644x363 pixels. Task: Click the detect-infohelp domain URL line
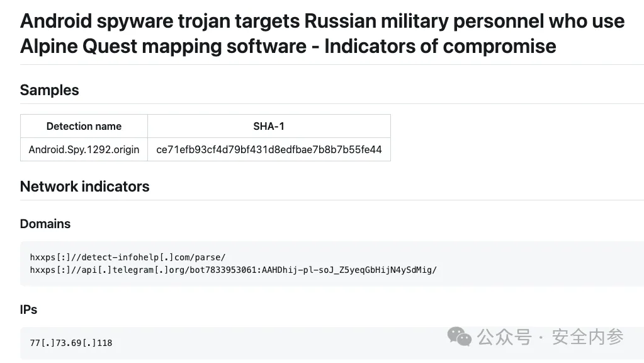[128, 257]
